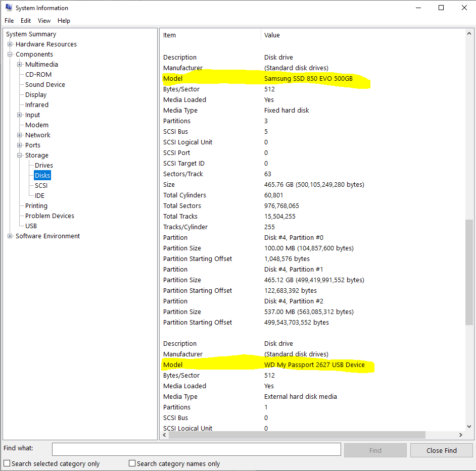The image size is (476, 471).
Task: Select Disks under Storage
Action: click(x=42, y=175)
